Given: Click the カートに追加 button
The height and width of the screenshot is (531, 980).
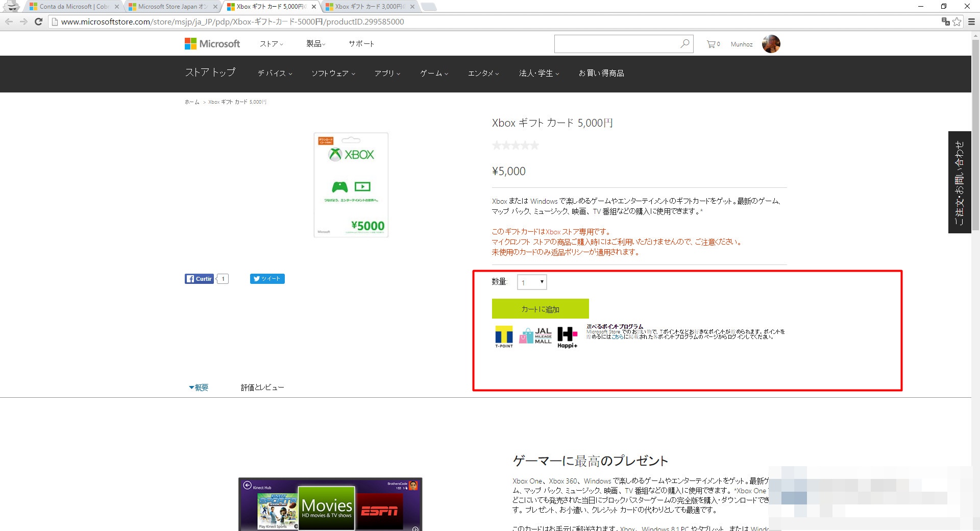Looking at the screenshot, I should click(541, 309).
